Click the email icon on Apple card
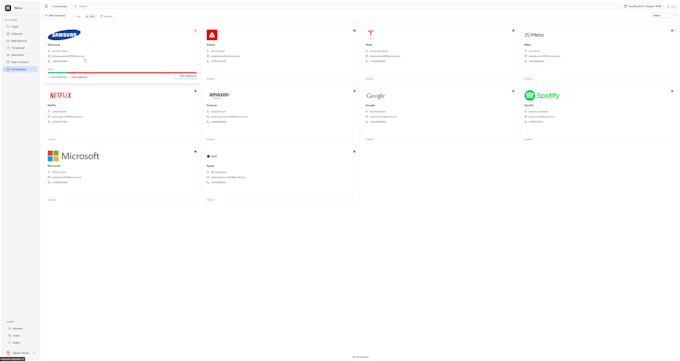The image size is (680, 361). tap(208, 177)
